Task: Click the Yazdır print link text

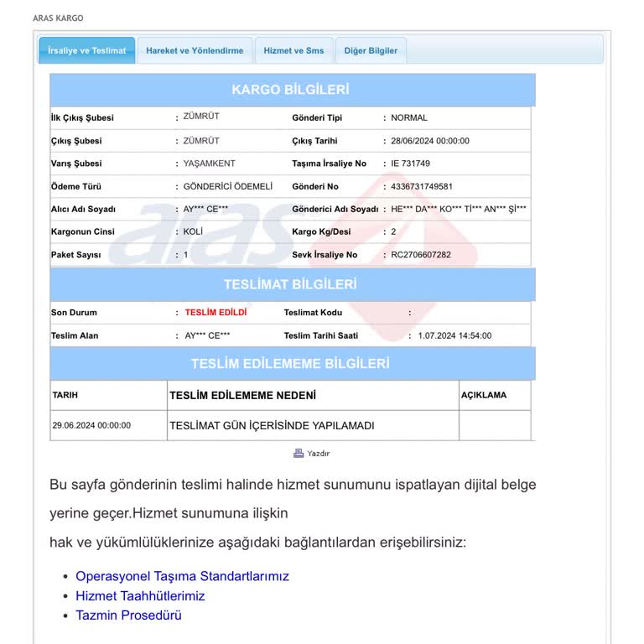Action: coord(319,454)
